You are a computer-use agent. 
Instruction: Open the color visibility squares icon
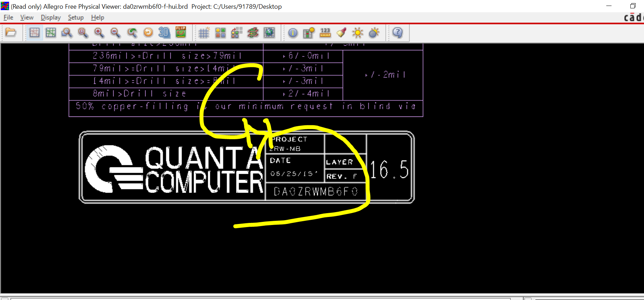(x=220, y=33)
